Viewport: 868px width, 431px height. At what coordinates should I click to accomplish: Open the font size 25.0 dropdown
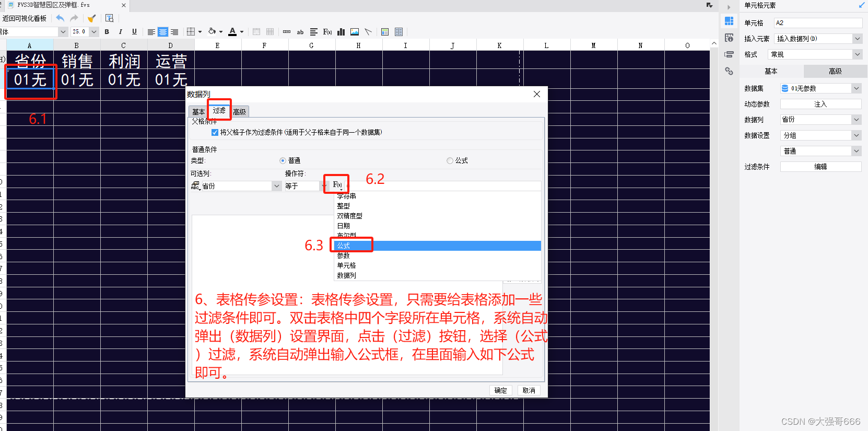(94, 32)
